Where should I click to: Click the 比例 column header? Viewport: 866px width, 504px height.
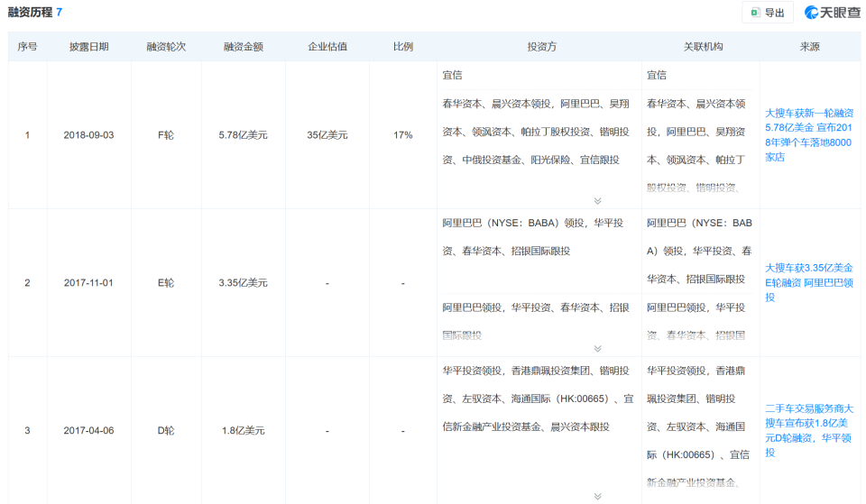(x=403, y=47)
